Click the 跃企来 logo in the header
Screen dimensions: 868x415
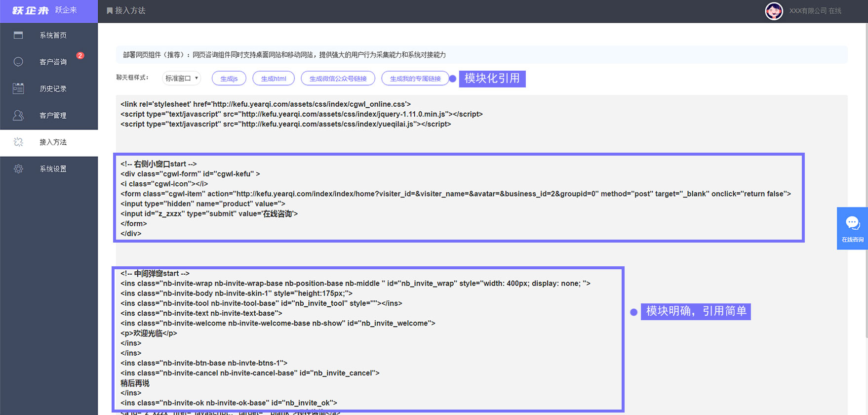click(31, 10)
